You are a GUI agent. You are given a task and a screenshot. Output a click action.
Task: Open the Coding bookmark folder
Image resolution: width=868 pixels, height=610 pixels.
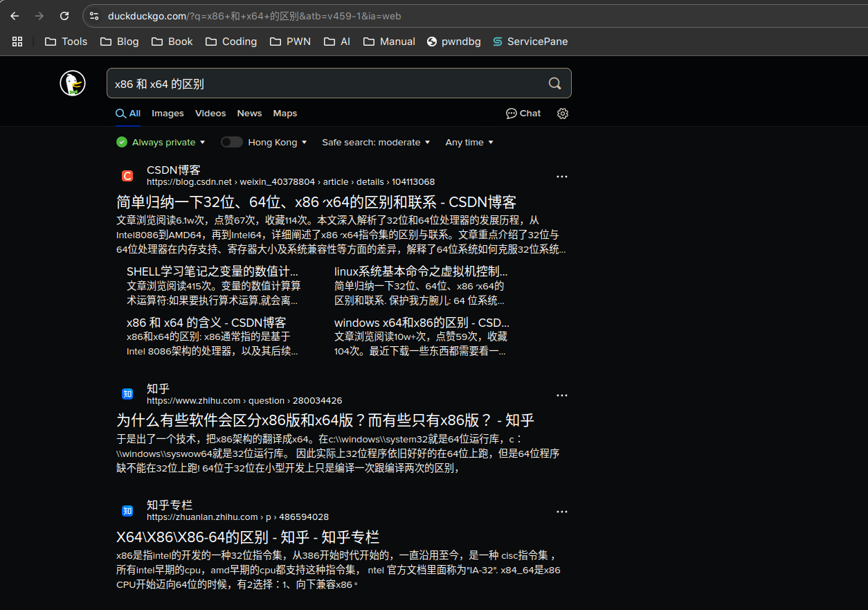[231, 42]
